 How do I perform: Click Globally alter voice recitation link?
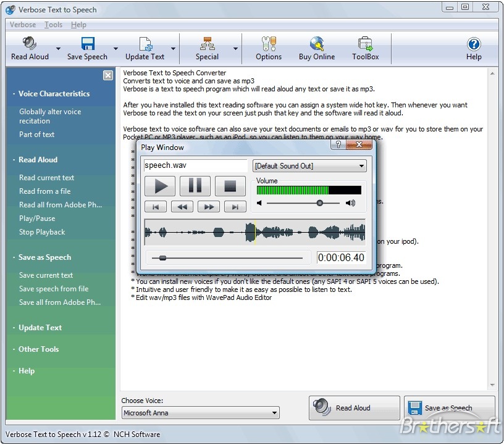(50, 116)
